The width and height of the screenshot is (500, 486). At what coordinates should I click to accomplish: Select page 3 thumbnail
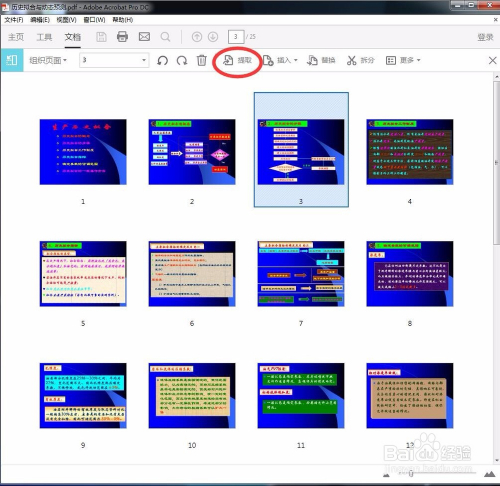pos(301,152)
